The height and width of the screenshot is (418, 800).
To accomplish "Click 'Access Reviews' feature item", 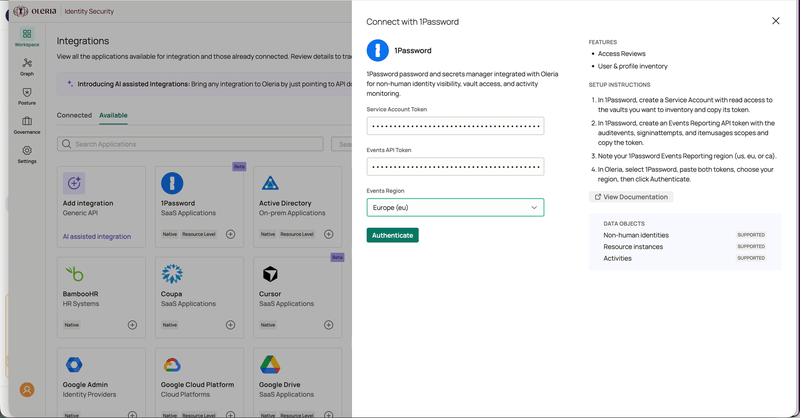I will click(621, 54).
